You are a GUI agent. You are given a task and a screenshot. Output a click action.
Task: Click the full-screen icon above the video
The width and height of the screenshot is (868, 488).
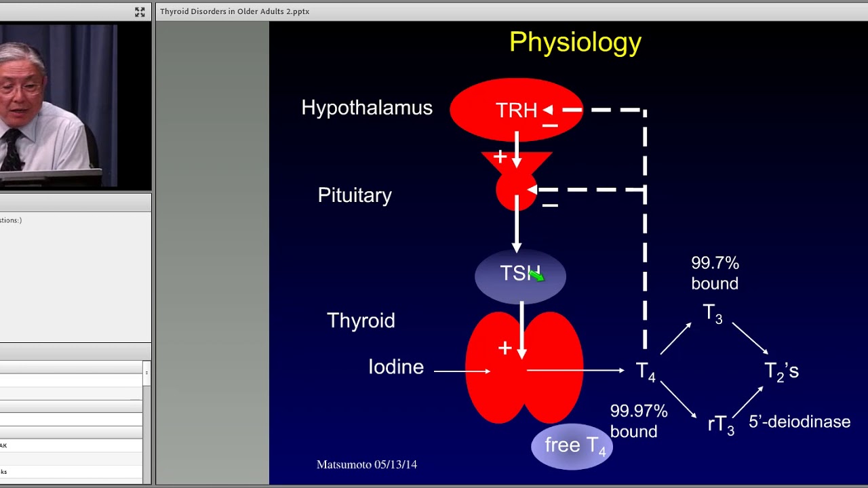[x=140, y=12]
